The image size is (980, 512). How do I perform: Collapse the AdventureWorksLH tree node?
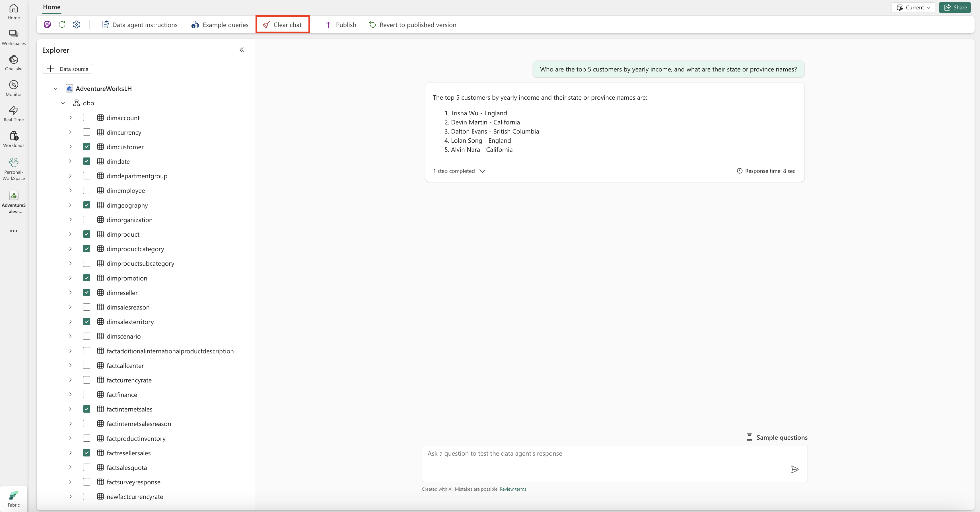click(55, 89)
